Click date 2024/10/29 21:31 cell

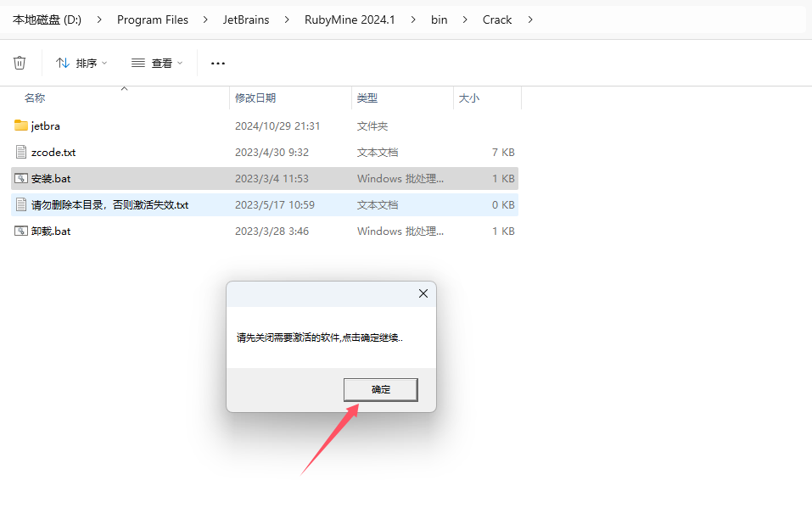point(277,126)
